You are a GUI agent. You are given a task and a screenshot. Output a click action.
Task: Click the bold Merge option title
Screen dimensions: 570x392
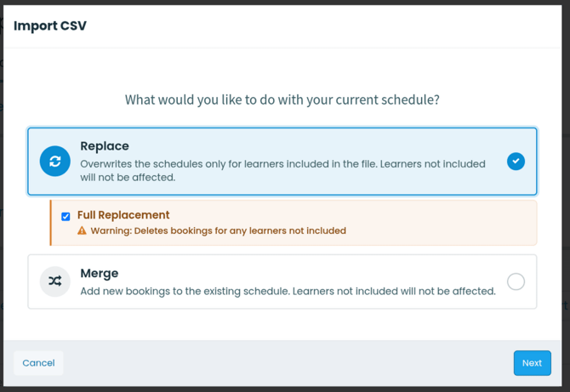click(x=100, y=273)
